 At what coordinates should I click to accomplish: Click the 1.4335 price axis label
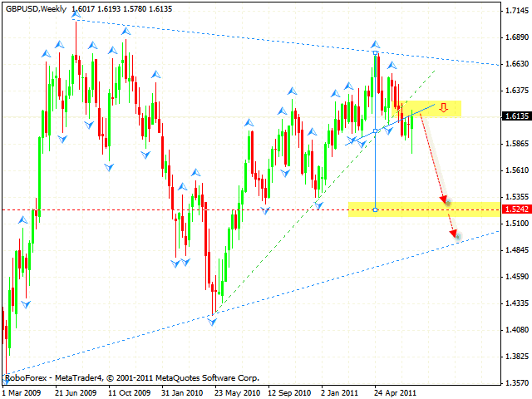[x=517, y=303]
